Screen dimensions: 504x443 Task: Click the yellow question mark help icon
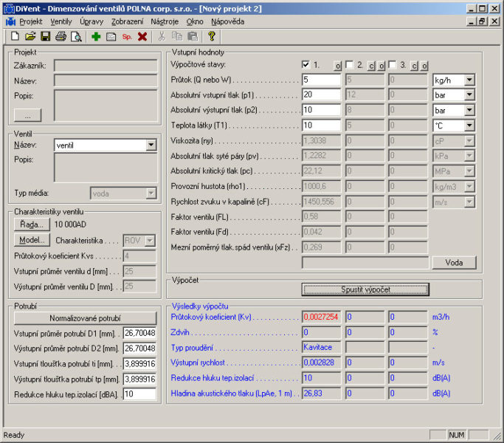(211, 36)
